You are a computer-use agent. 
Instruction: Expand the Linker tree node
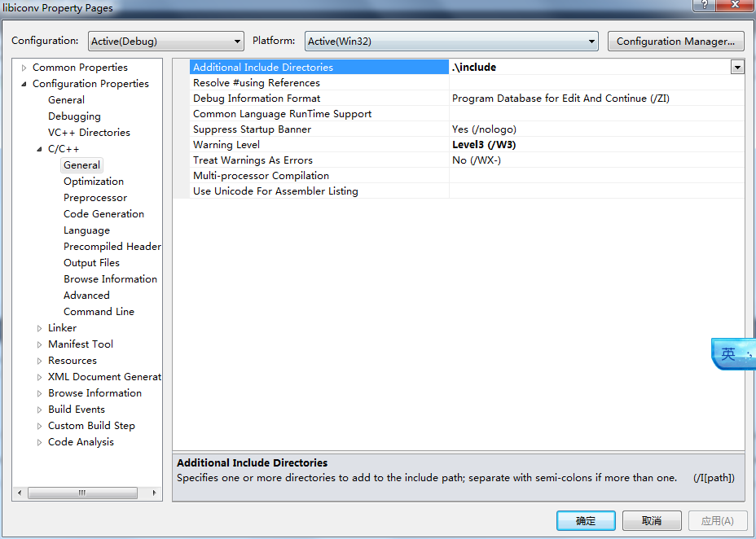pos(39,327)
